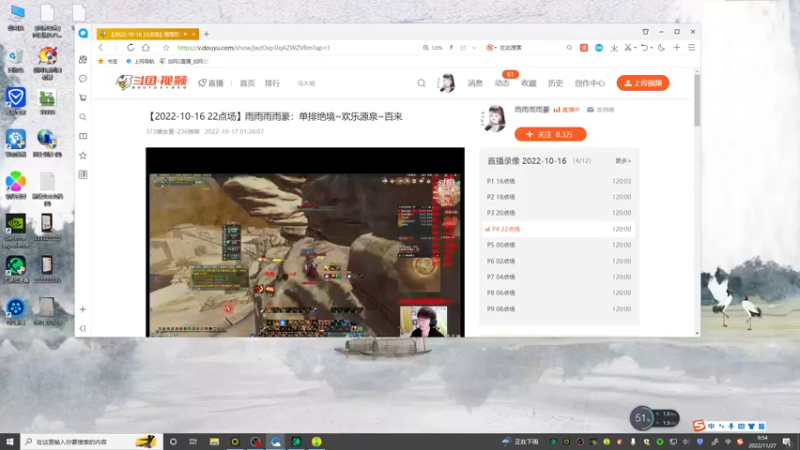Close the 2022-10-16 video tab

click(194, 34)
